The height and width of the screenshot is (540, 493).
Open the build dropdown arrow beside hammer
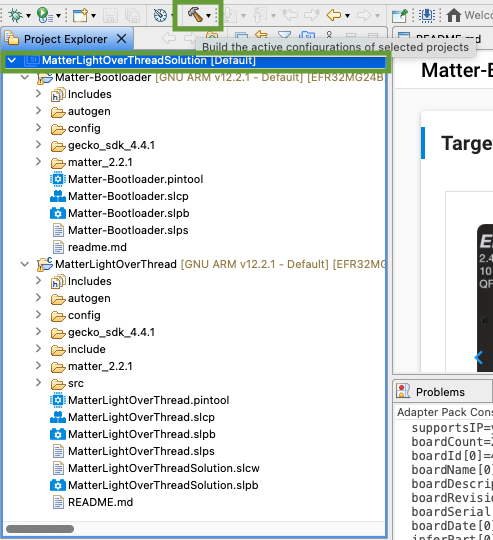(209, 16)
